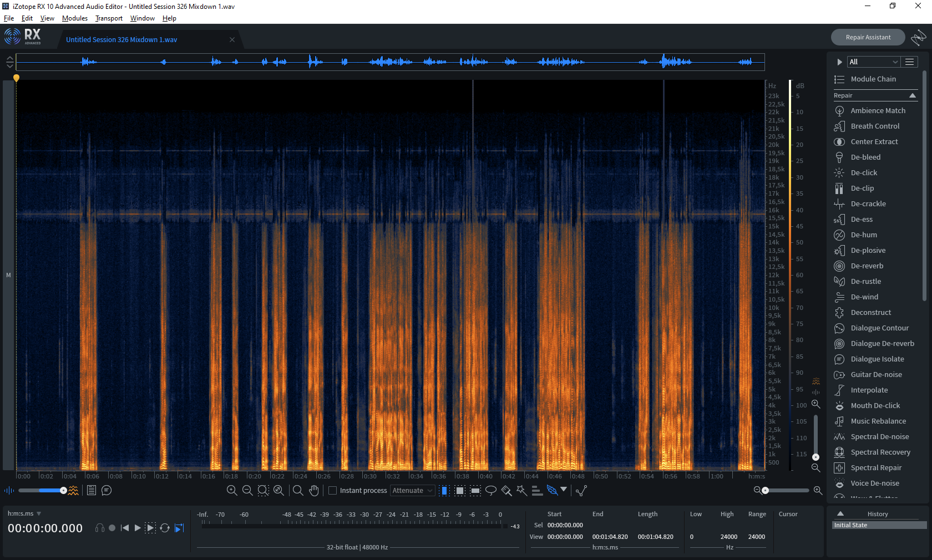
Task: Click the Repair Assistant button
Action: 868,37
